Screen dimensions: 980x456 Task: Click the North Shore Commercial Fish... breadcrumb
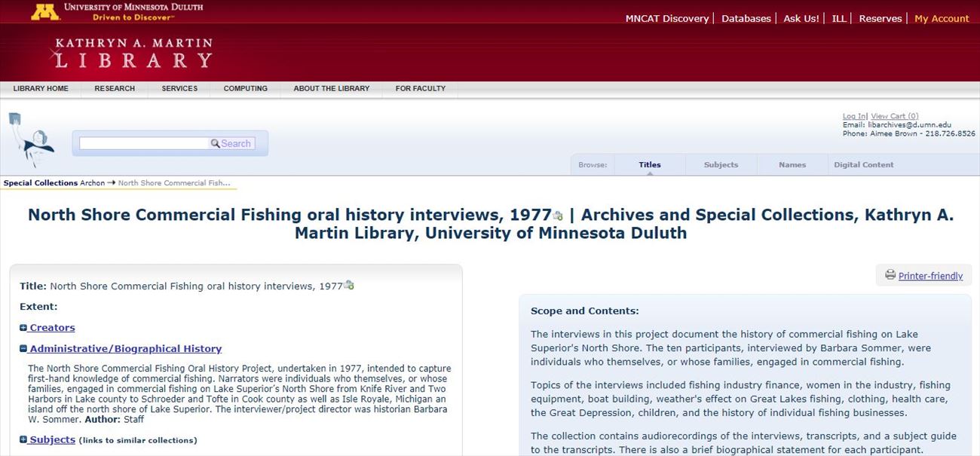[174, 183]
